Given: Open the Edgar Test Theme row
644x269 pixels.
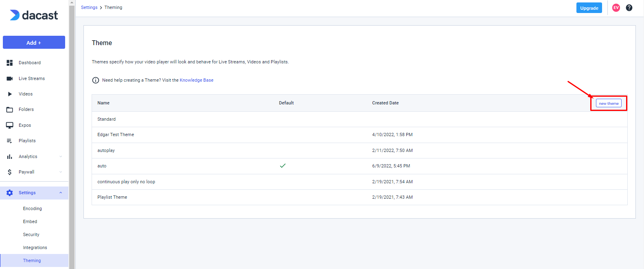Looking at the screenshot, I should (116, 134).
